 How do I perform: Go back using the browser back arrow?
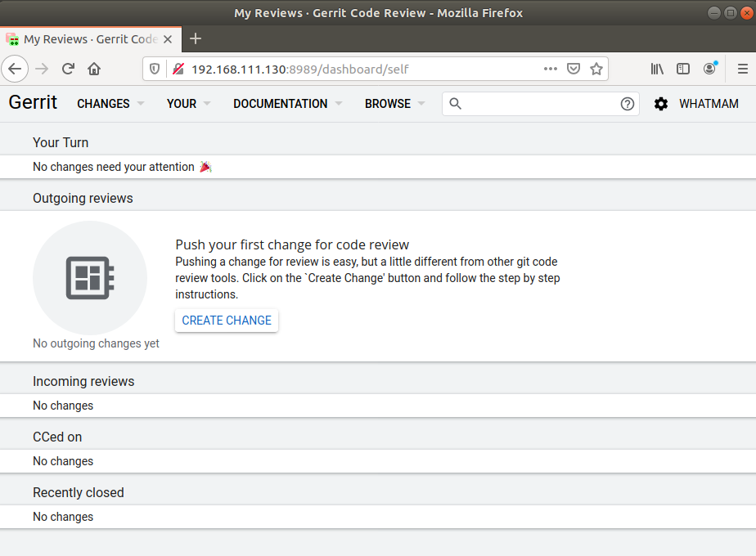tap(15, 69)
